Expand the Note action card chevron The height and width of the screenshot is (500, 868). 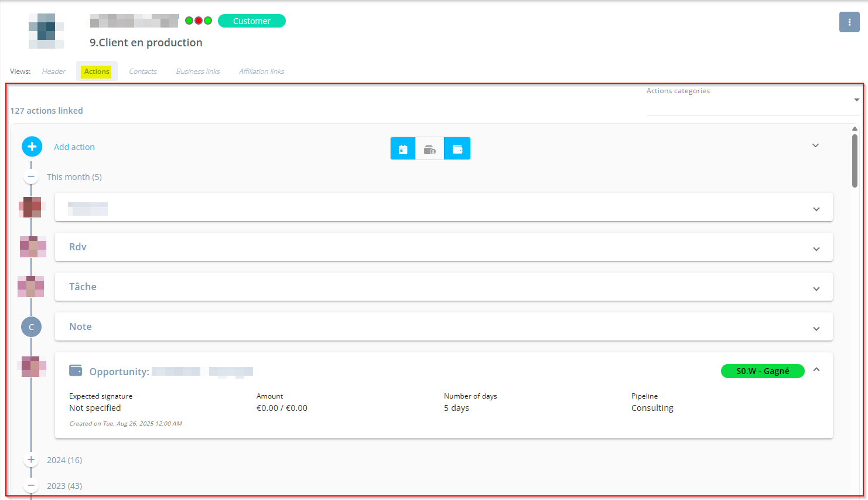(x=816, y=329)
